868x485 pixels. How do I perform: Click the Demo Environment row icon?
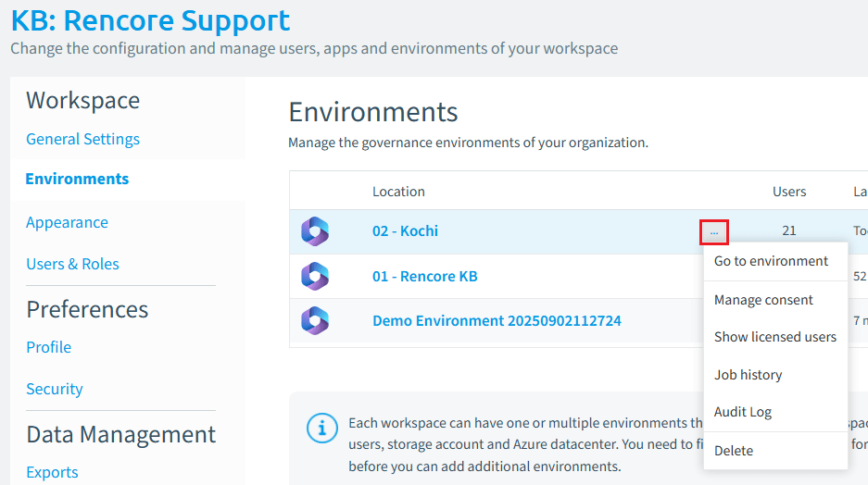point(315,321)
